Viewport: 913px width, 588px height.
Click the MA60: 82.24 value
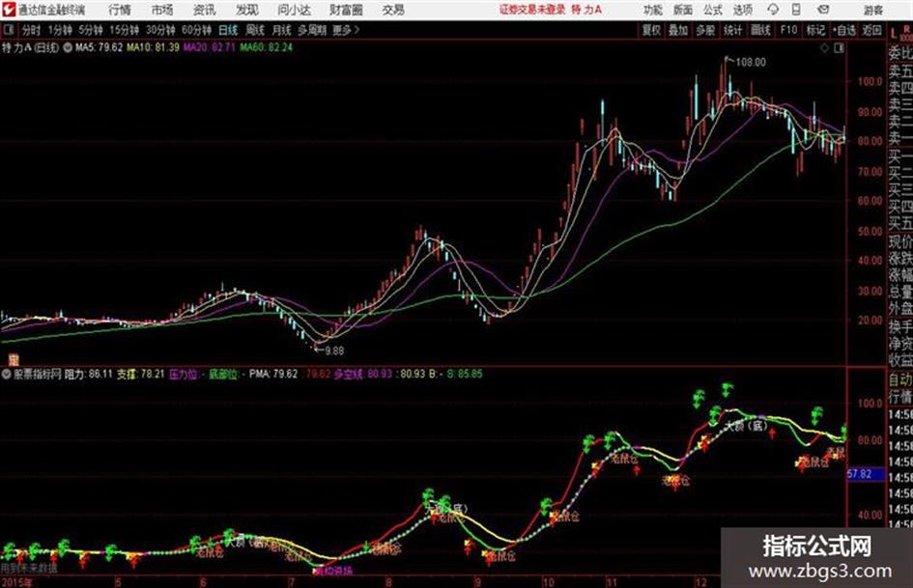(267, 47)
